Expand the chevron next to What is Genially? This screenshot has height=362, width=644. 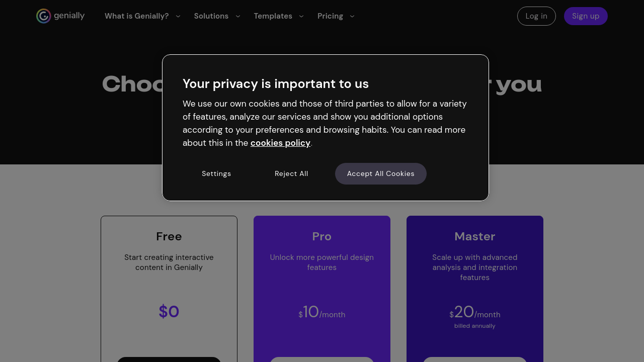tap(178, 16)
